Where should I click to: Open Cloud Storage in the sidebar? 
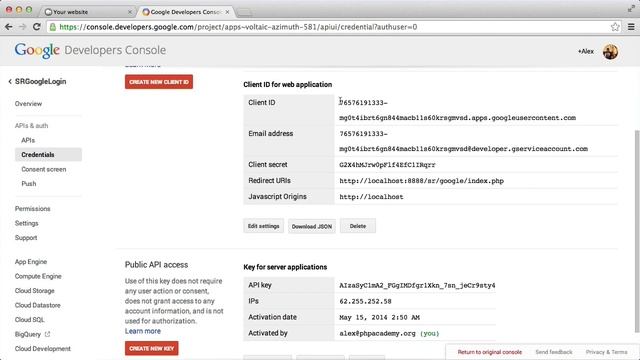pos(35,291)
